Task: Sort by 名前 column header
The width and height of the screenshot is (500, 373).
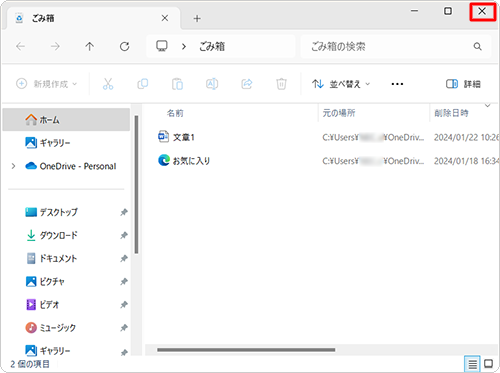Action: pos(175,113)
